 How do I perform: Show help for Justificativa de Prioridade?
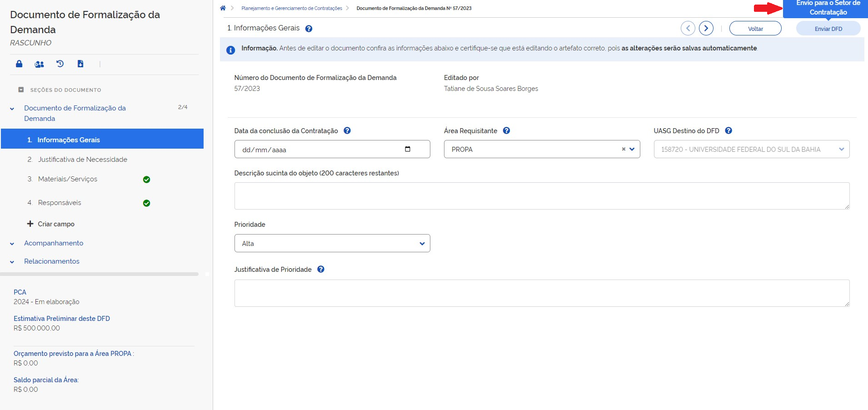tap(321, 270)
